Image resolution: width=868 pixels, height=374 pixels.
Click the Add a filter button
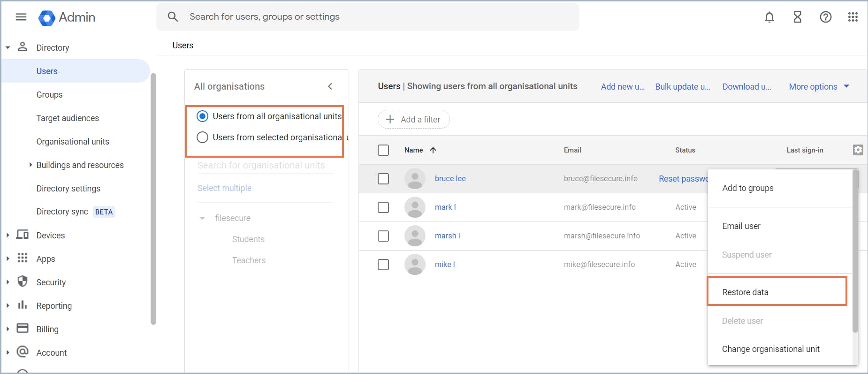pos(413,120)
